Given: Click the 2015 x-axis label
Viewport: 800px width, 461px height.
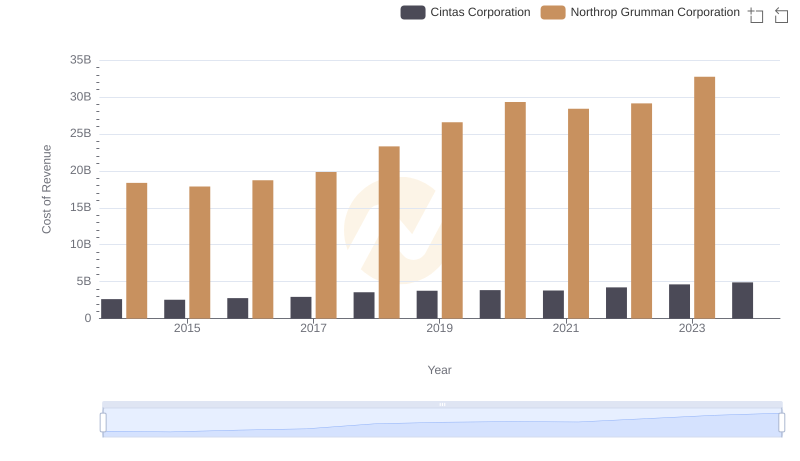Looking at the screenshot, I should click(187, 328).
